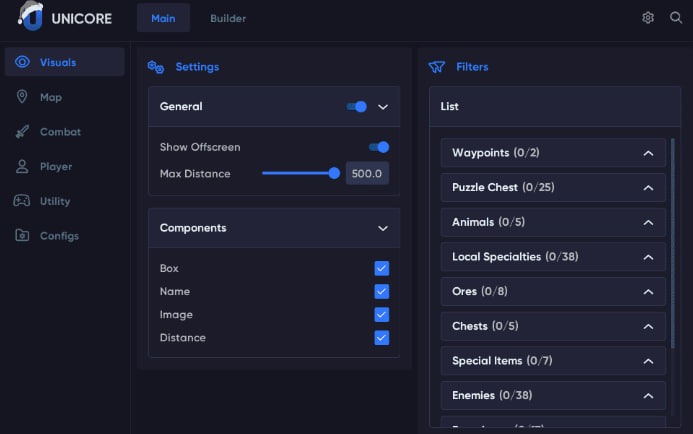
Task: Uncheck the Box component checkbox
Action: coord(381,268)
